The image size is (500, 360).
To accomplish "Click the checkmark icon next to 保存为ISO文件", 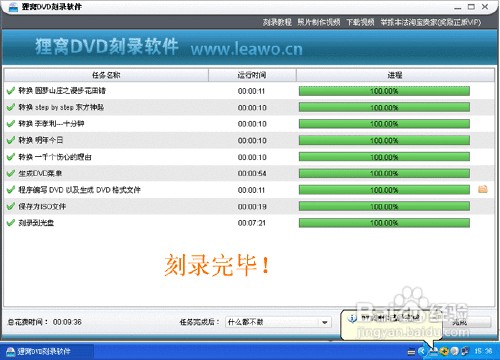I will click(11, 206).
